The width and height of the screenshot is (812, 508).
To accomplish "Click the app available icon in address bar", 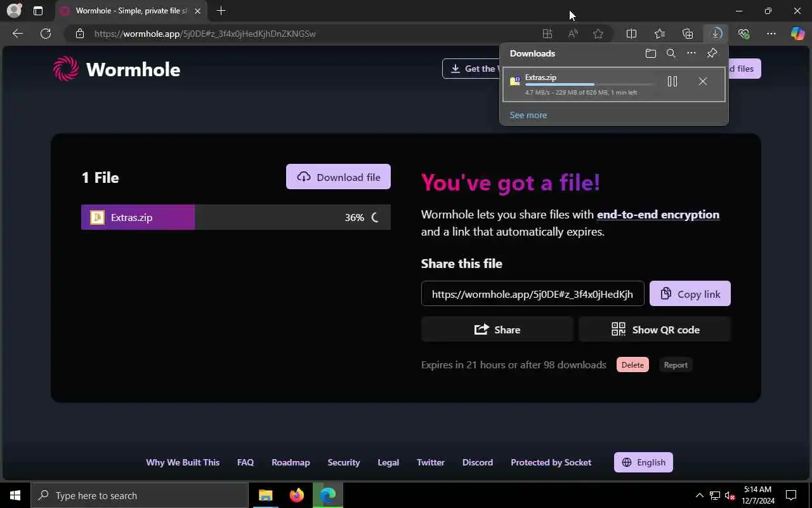I will click(x=547, y=34).
